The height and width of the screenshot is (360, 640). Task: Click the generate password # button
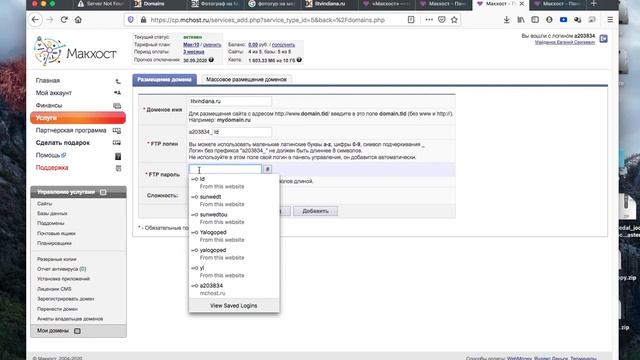pyautogui.click(x=267, y=169)
